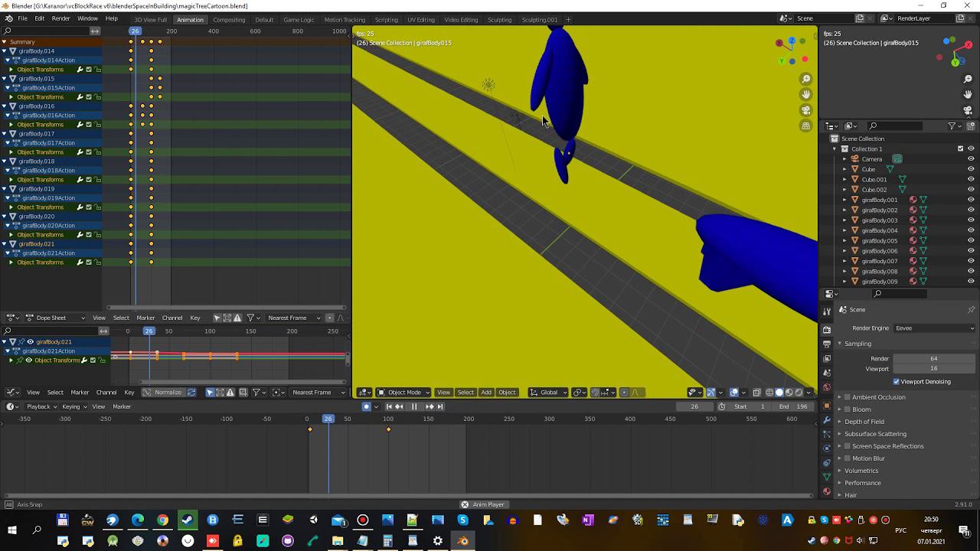Open the Tool properties tab
980x551 pixels.
pyautogui.click(x=827, y=311)
